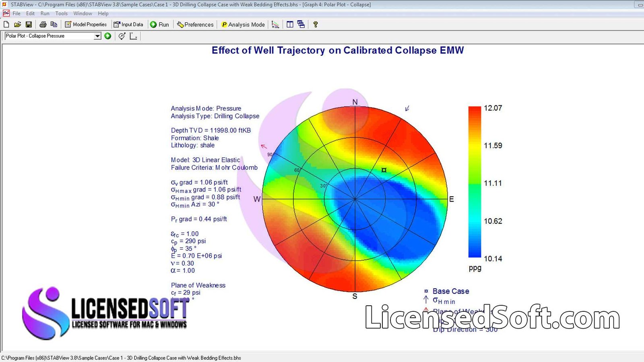This screenshot has width=644, height=362.
Task: Open the Edit menu
Action: [31, 13]
